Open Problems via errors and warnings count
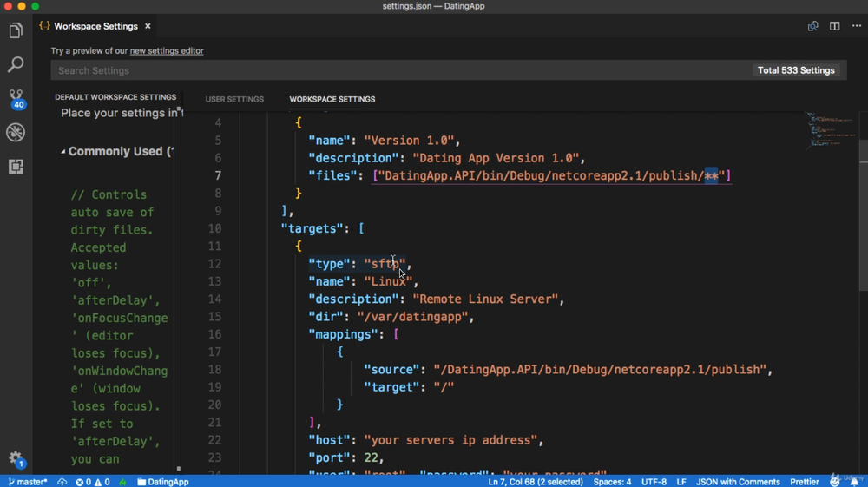The image size is (868, 487). click(x=93, y=482)
